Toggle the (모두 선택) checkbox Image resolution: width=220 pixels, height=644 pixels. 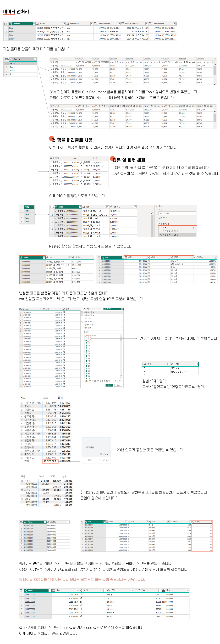(x=86, y=335)
